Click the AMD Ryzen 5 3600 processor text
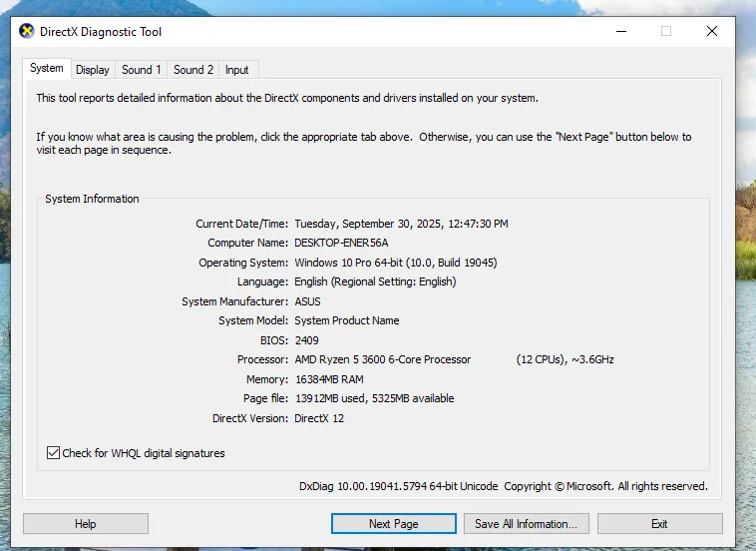756x551 pixels. coord(382,359)
